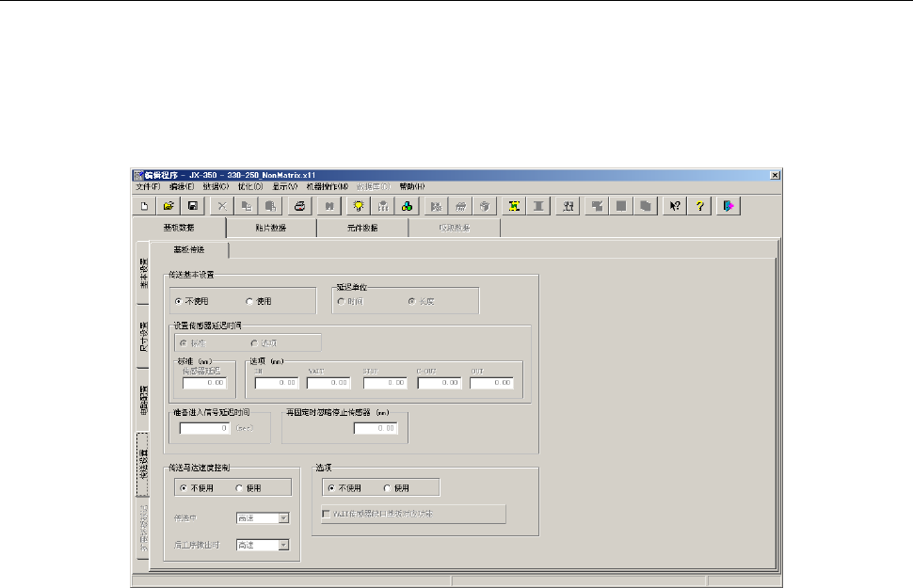Image resolution: width=913 pixels, height=588 pixels.
Task: Click the icon right of the grayed I-beam icon
Action: point(569,206)
